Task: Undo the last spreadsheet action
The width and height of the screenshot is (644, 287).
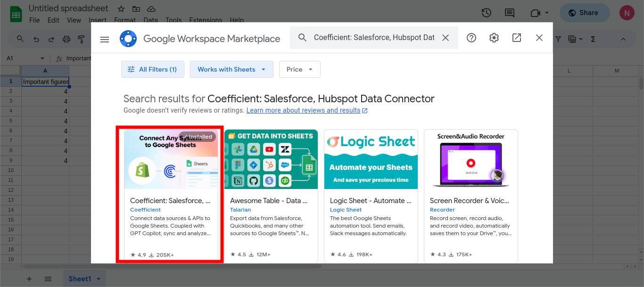Action: tap(36, 39)
